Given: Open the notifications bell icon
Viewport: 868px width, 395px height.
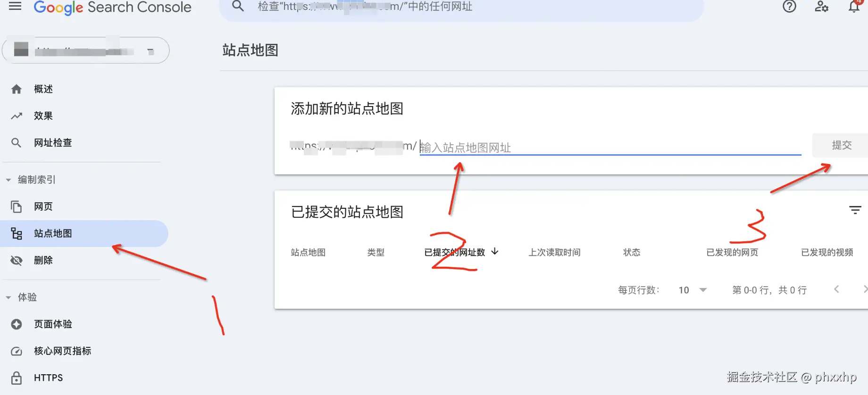Looking at the screenshot, I should [x=854, y=7].
